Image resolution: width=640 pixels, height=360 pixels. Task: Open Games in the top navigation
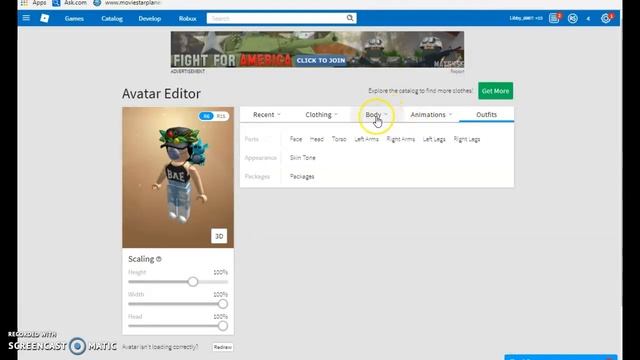click(74, 18)
